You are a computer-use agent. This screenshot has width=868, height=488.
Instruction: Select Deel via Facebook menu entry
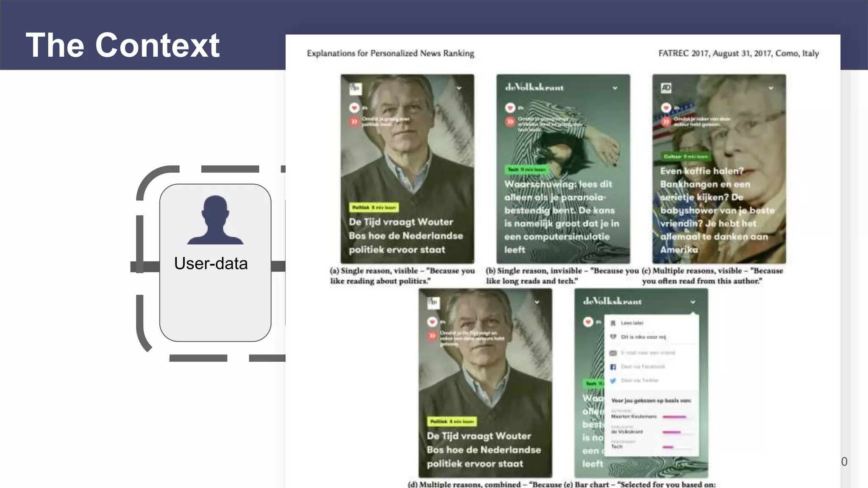pos(643,367)
